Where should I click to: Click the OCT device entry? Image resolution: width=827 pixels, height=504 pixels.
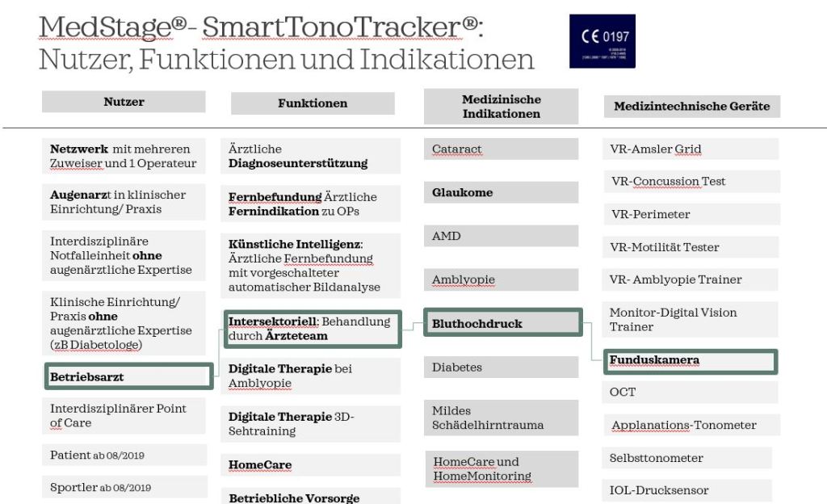pos(691,392)
